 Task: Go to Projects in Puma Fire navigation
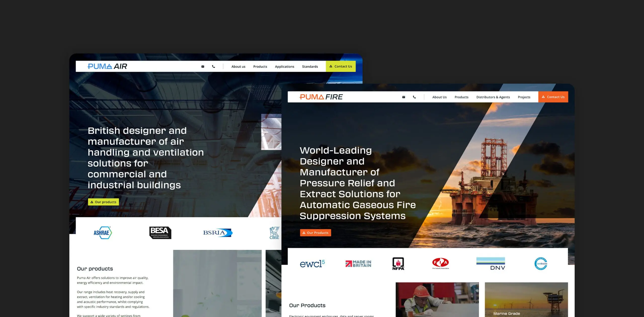524,97
